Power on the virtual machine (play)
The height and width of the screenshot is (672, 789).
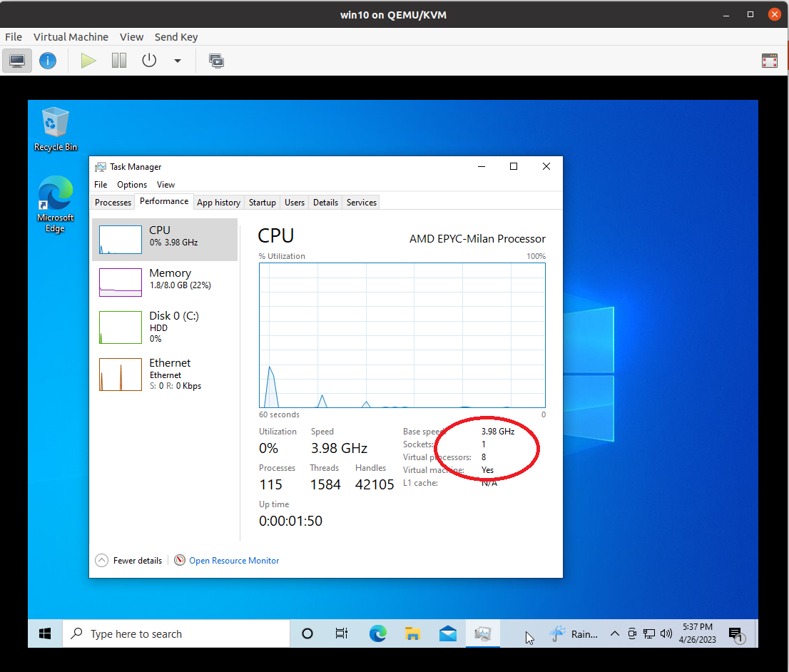tap(88, 61)
